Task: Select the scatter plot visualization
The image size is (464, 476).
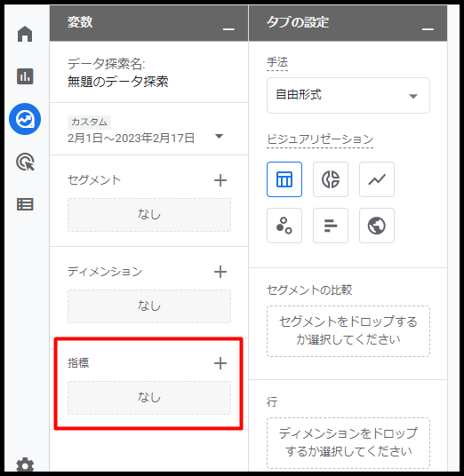Action: coord(284,226)
